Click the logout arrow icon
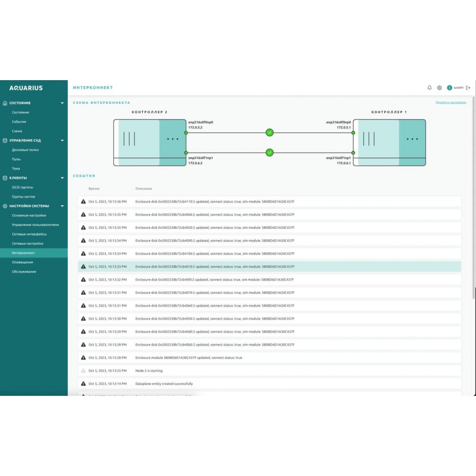This screenshot has width=476, height=476. click(468, 88)
